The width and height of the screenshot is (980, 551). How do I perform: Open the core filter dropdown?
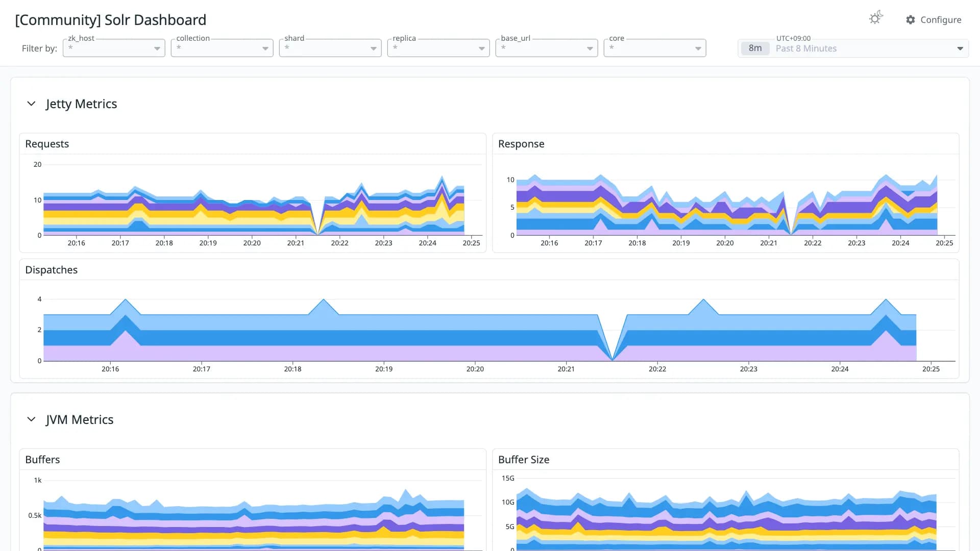coord(655,48)
